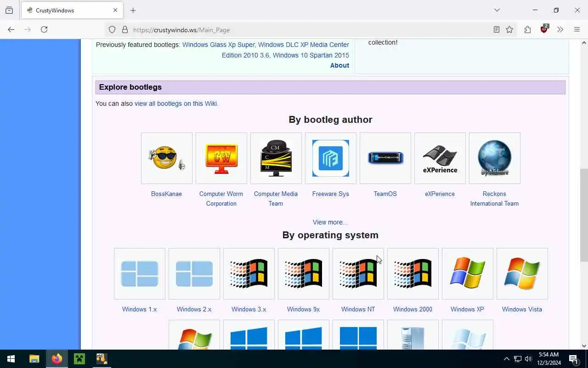Open the TeamOS logo icon

[x=385, y=158]
